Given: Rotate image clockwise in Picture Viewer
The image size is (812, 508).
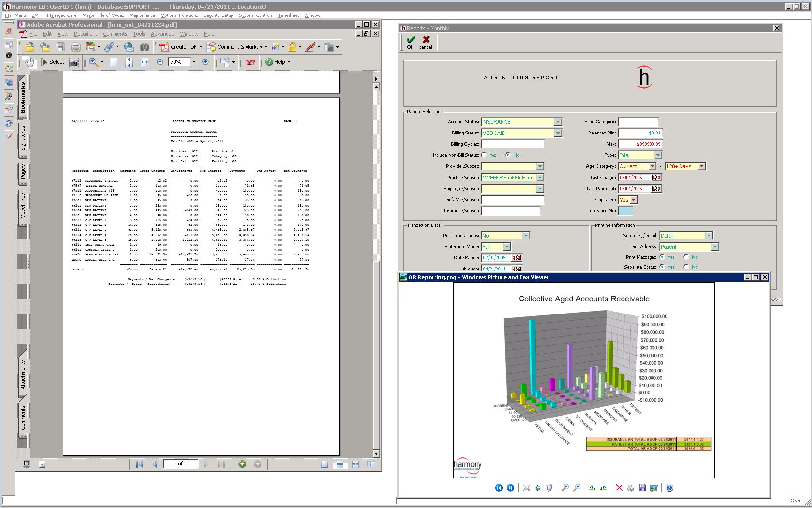Looking at the screenshot, I should pyautogui.click(x=592, y=488).
